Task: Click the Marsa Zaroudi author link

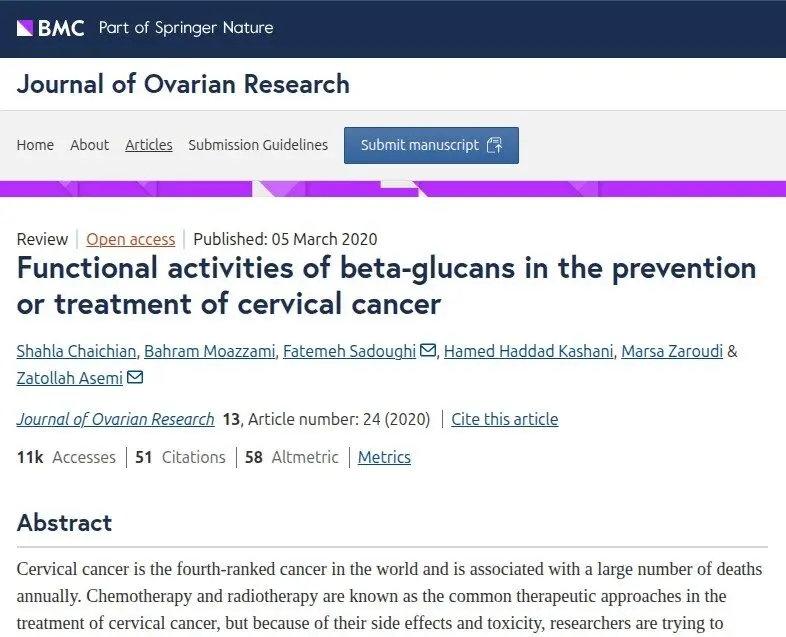Action: [672, 351]
